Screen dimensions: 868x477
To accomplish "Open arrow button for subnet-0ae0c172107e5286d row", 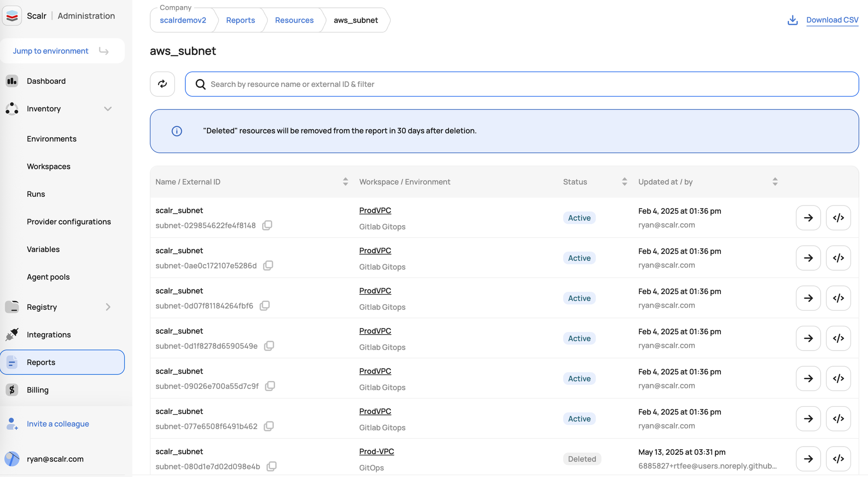I will tap(808, 258).
